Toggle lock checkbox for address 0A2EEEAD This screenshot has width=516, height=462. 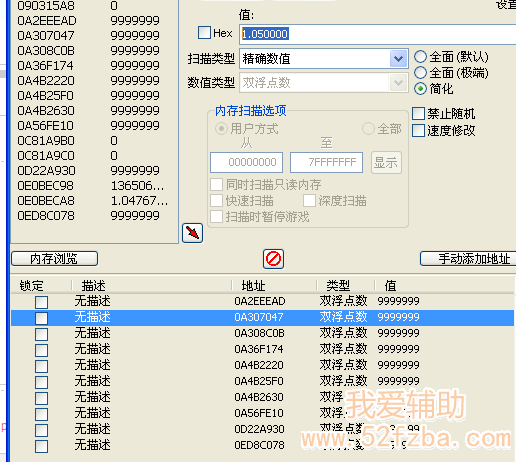(x=41, y=302)
